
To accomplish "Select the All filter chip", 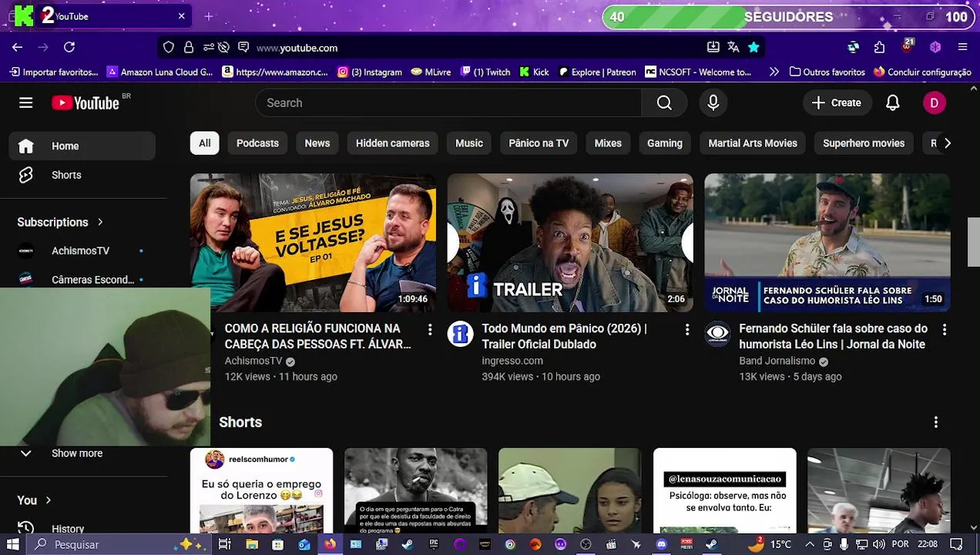I will coord(204,143).
